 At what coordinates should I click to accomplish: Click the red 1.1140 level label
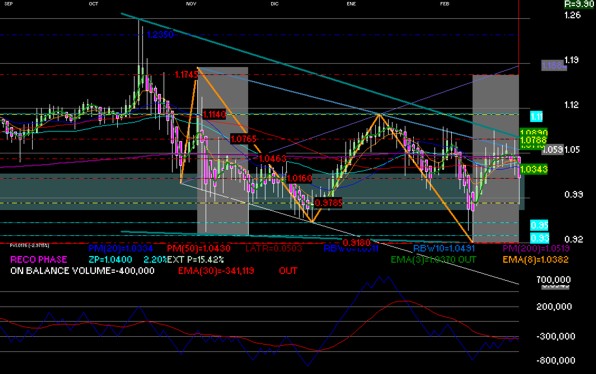214,114
